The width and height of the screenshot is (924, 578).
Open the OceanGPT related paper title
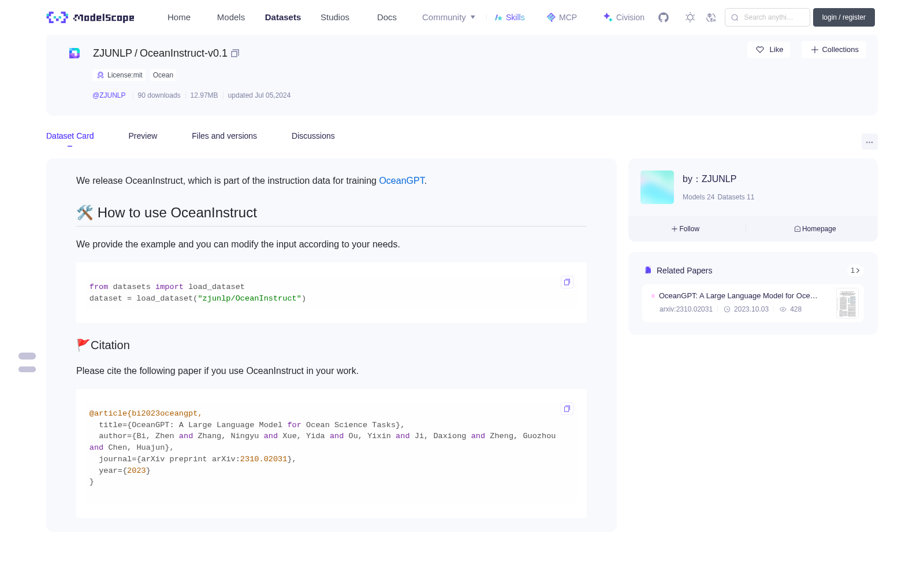[738, 296]
